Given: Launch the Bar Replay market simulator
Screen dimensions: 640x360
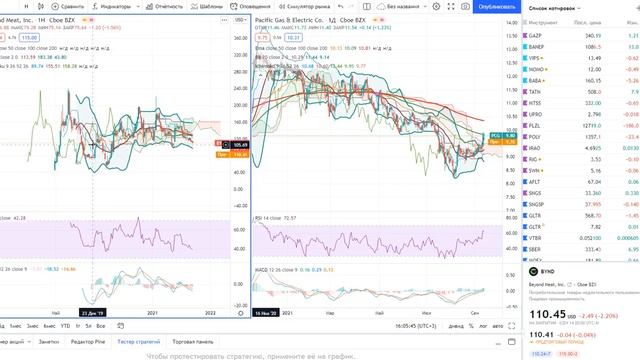Looking at the screenshot, I should coord(304,7).
